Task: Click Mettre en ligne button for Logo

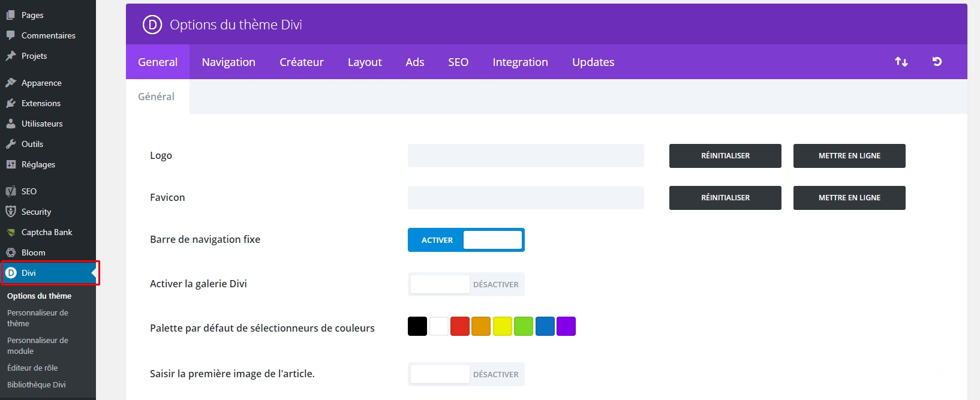Action: click(849, 156)
